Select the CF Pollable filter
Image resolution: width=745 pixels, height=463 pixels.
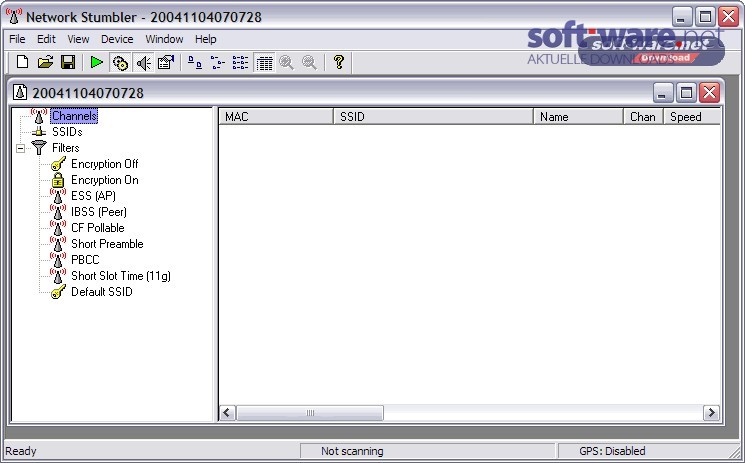(x=97, y=228)
